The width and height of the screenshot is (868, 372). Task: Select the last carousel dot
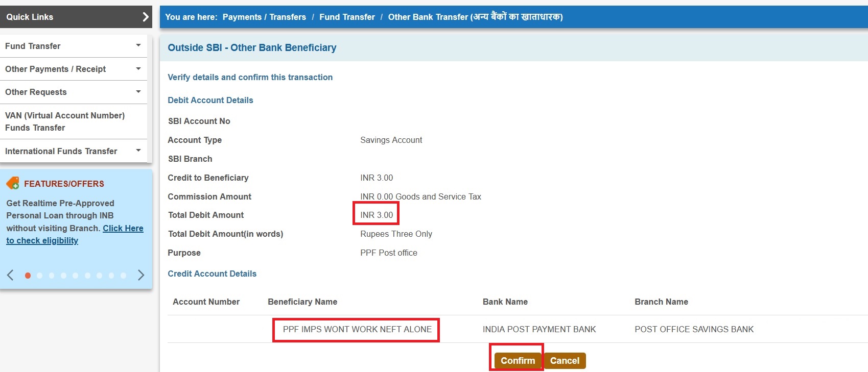point(123,276)
